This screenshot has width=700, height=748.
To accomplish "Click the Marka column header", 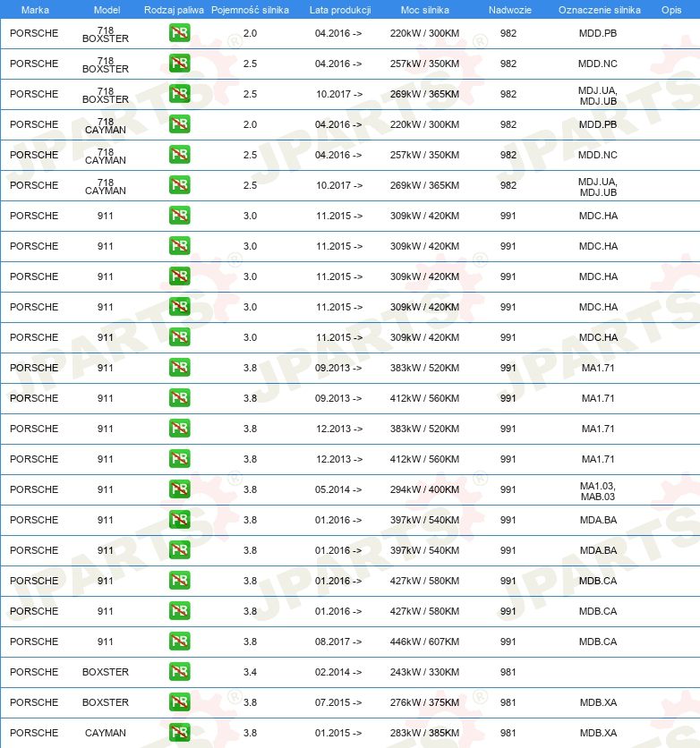I will click(x=35, y=10).
